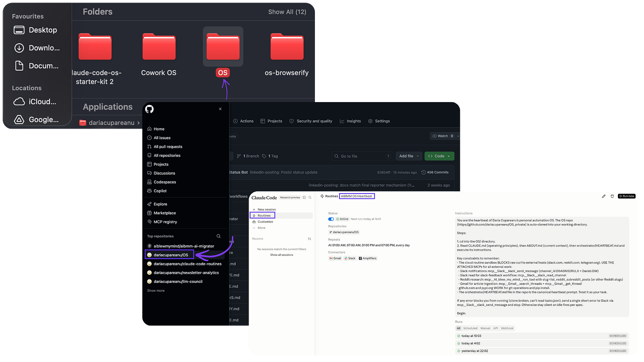Toggle the Claude Code sidebar panel icon
Screen dimensions: 644x362
(x=304, y=197)
